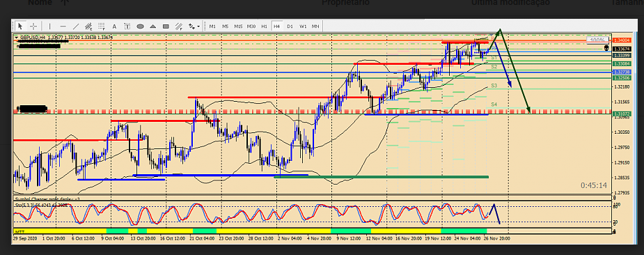Pick the Draw Vertical Line tool
Viewport: 644px width, 255px height.
[x=49, y=26]
